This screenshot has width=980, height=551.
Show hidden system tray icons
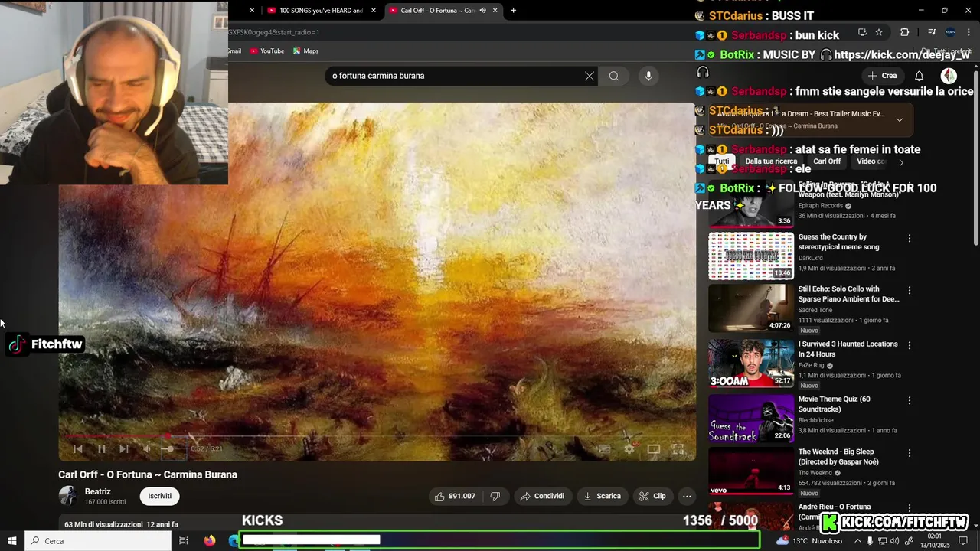(x=857, y=541)
